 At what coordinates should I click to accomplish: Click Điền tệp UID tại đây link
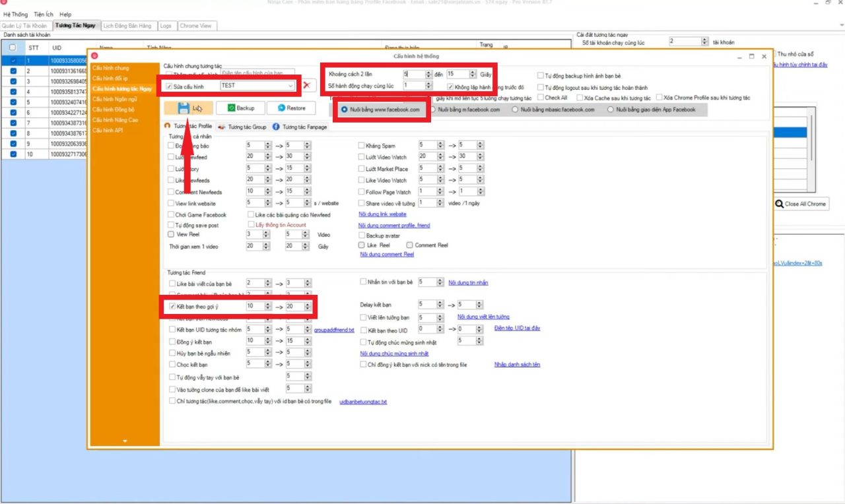click(517, 328)
